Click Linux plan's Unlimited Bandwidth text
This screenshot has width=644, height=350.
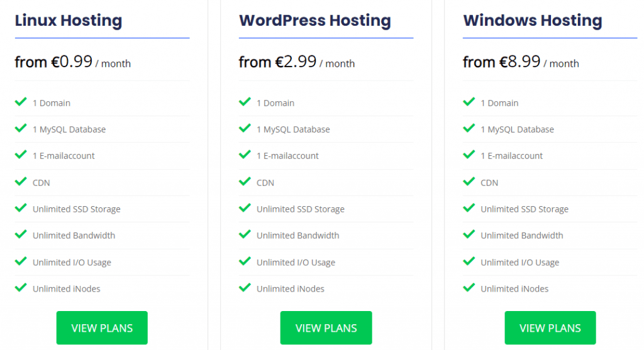(x=74, y=236)
